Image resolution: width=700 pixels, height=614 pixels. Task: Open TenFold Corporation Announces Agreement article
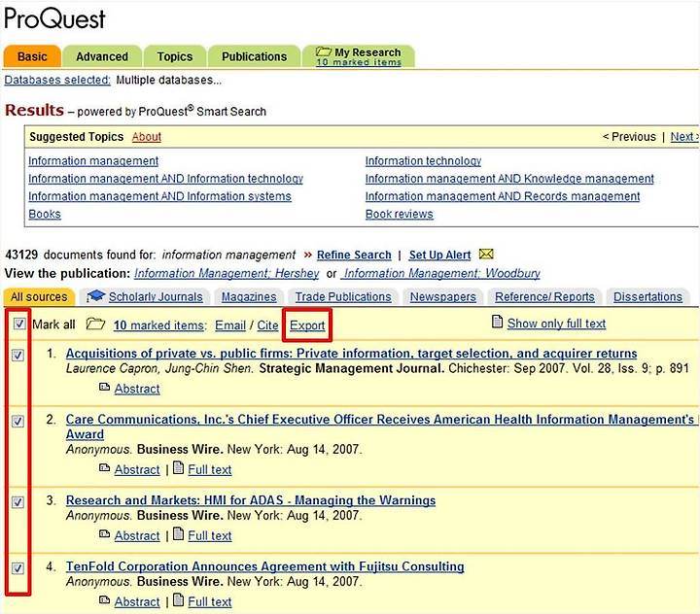coord(264,566)
